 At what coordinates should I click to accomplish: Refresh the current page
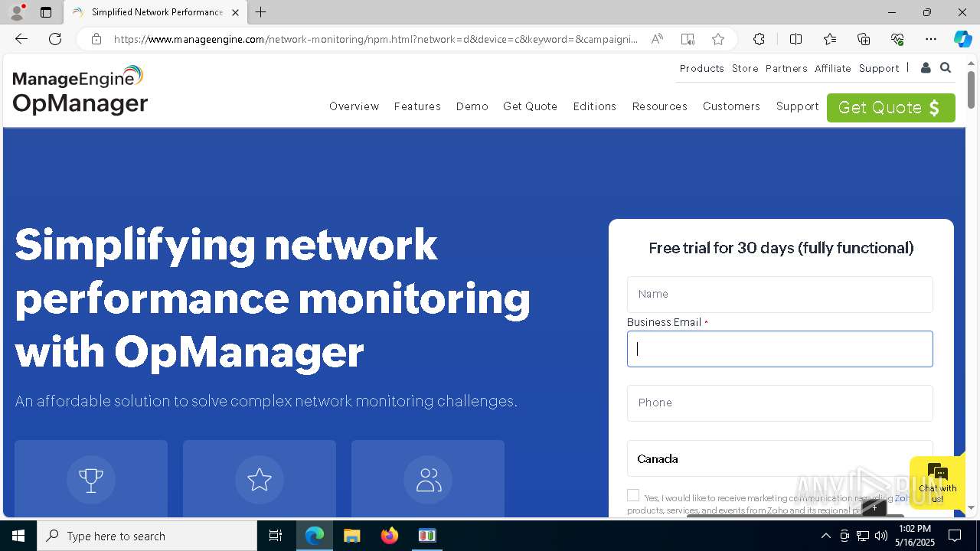point(55,39)
